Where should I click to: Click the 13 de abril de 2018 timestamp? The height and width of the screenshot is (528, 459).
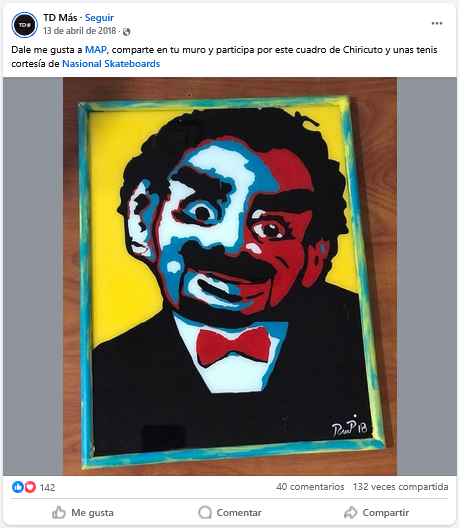79,31
